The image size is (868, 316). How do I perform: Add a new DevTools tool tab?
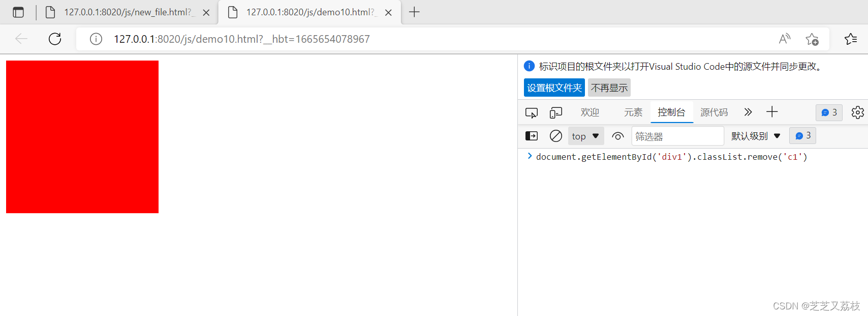pos(772,112)
